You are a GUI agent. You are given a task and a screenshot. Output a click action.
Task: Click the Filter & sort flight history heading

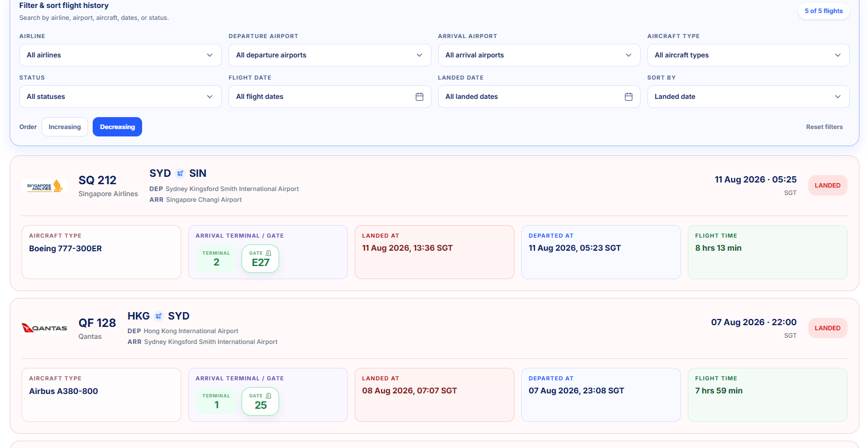64,6
